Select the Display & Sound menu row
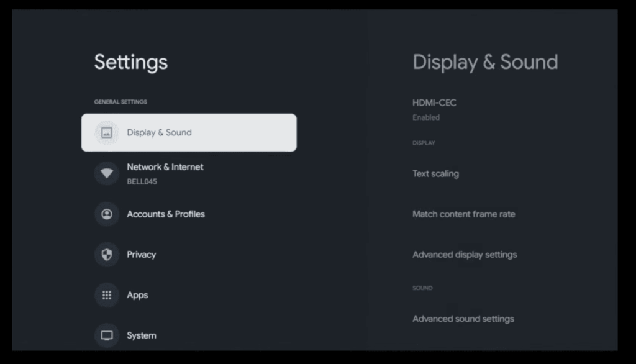This screenshot has height=364, width=636. pyautogui.click(x=189, y=133)
